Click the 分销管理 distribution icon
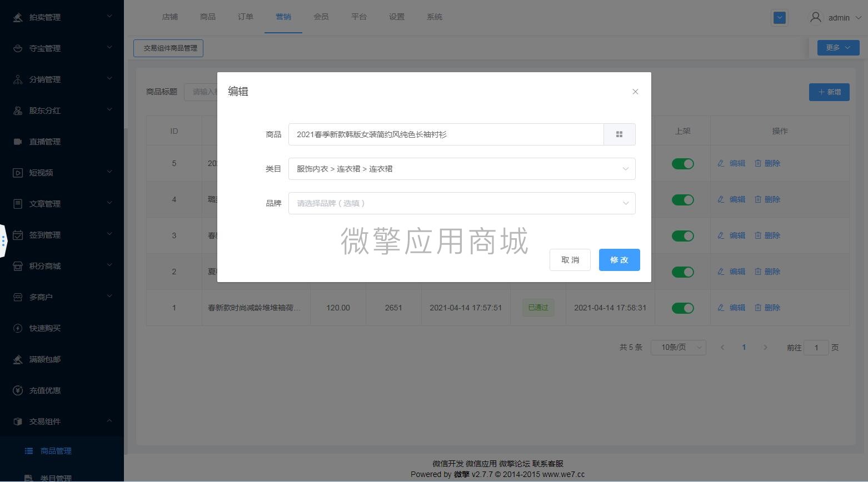This screenshot has width=868, height=482. click(x=18, y=79)
